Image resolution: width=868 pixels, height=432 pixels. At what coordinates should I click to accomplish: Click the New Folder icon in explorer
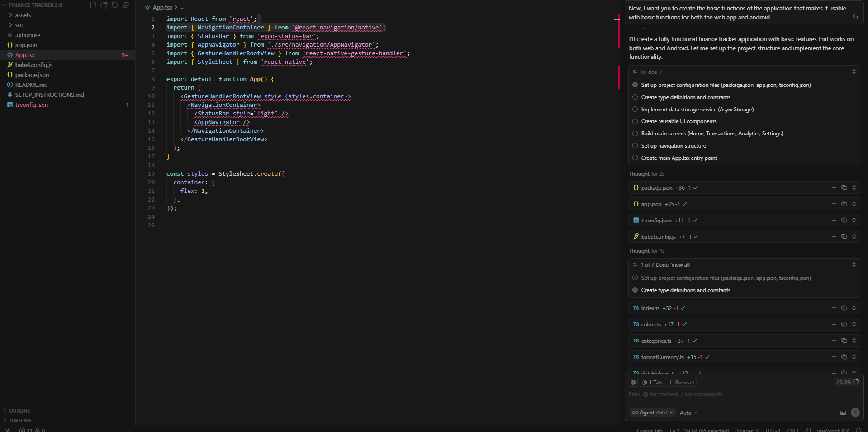(x=104, y=5)
